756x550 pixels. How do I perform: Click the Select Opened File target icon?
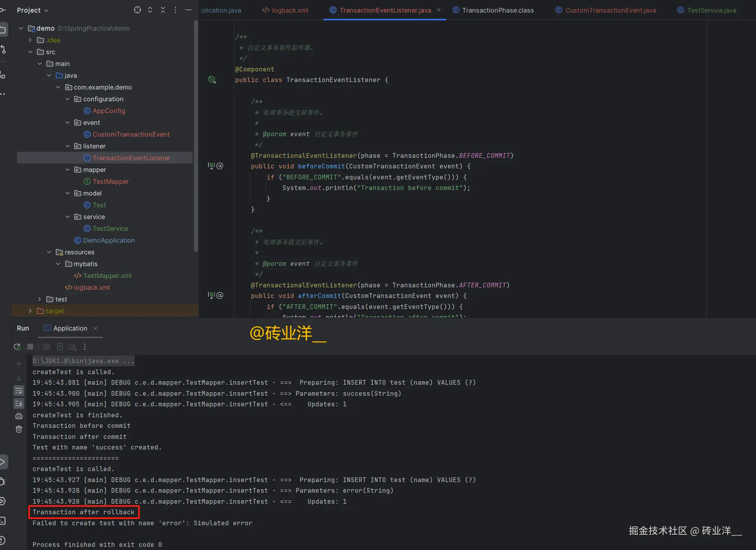tap(137, 10)
